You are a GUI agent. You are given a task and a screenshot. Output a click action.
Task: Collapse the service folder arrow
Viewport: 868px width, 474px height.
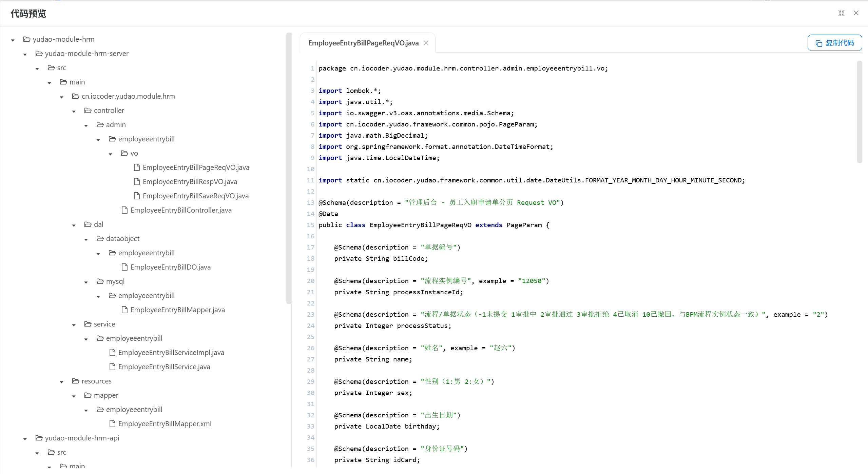(74, 325)
